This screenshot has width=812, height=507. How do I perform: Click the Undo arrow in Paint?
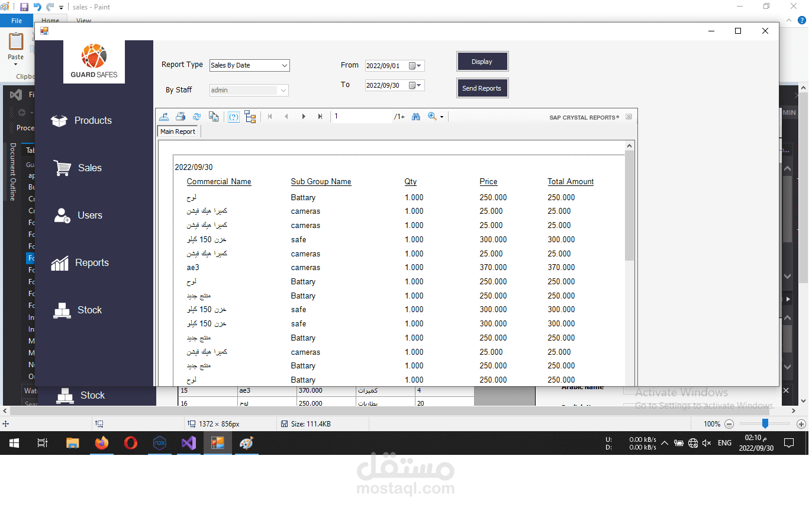[x=37, y=7]
